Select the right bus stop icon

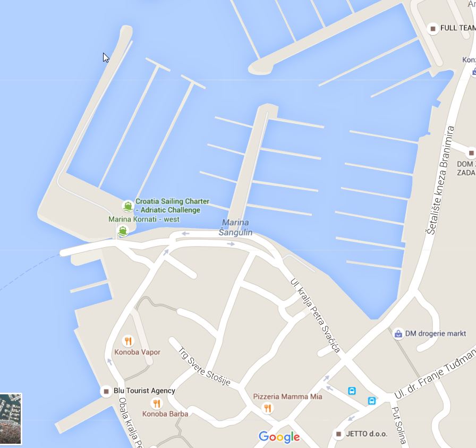(x=372, y=401)
